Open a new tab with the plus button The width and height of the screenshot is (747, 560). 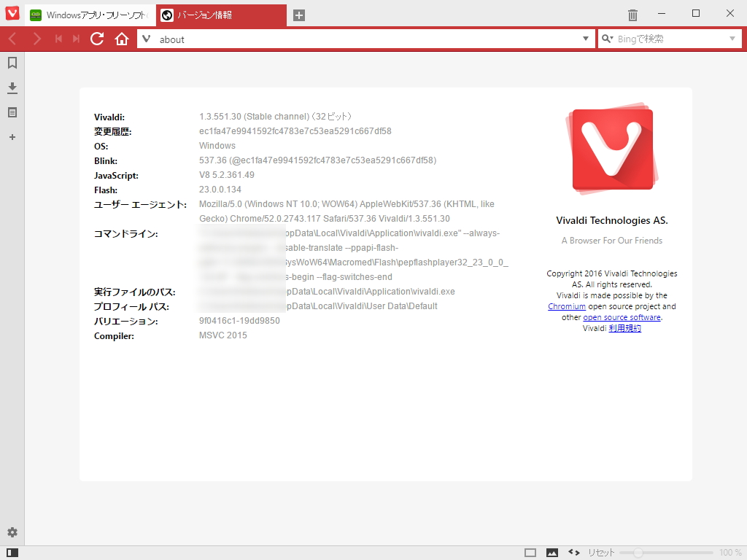[298, 14]
